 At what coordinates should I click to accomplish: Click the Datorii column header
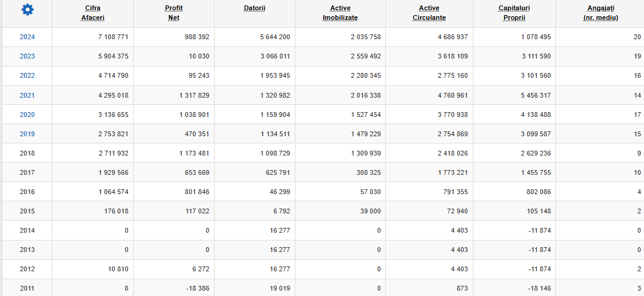click(254, 8)
